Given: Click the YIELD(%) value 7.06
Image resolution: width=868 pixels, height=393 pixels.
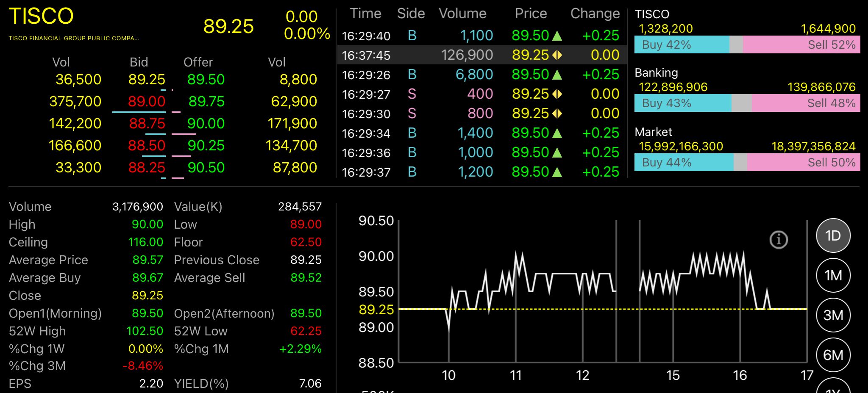Looking at the screenshot, I should [310, 383].
